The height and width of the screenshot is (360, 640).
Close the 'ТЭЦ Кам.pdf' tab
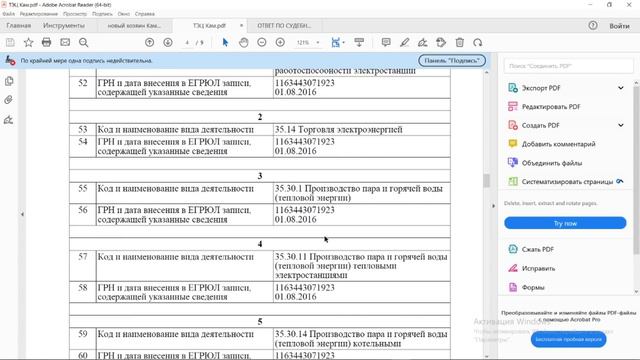point(241,25)
